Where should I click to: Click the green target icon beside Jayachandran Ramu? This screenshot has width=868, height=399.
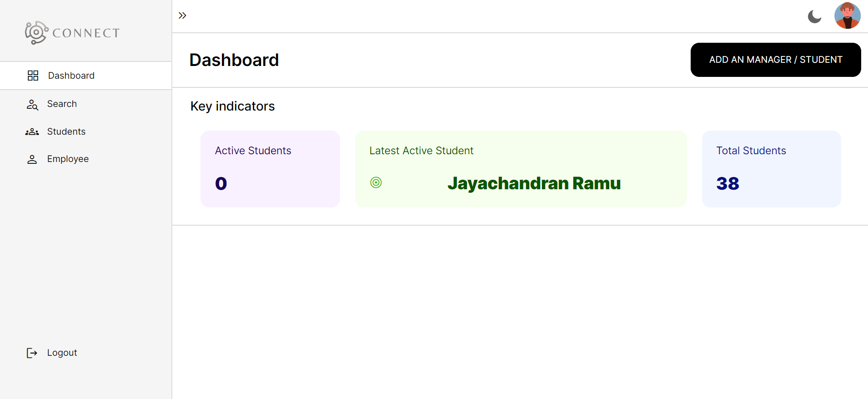point(376,182)
